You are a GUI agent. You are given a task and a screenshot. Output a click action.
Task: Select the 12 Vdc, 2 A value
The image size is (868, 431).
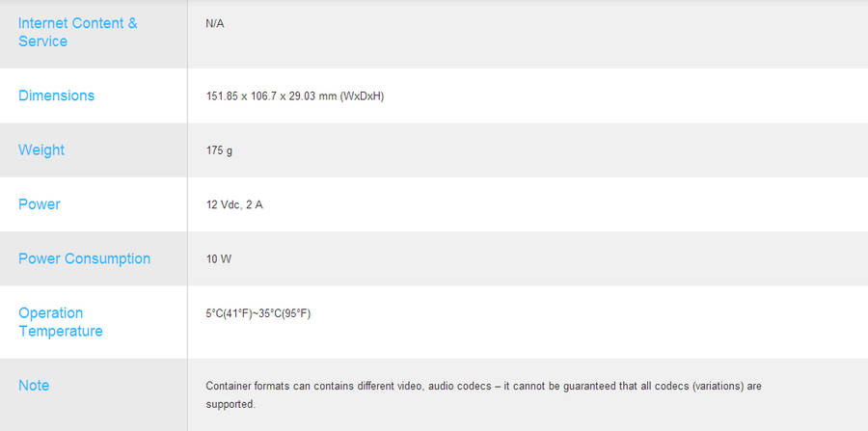(234, 204)
